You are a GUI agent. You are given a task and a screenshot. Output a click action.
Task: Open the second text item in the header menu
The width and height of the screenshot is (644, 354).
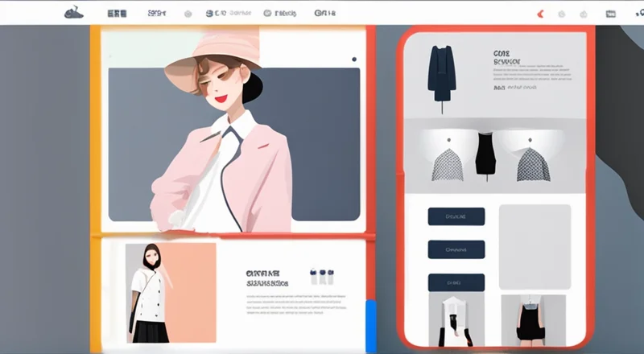(x=156, y=14)
